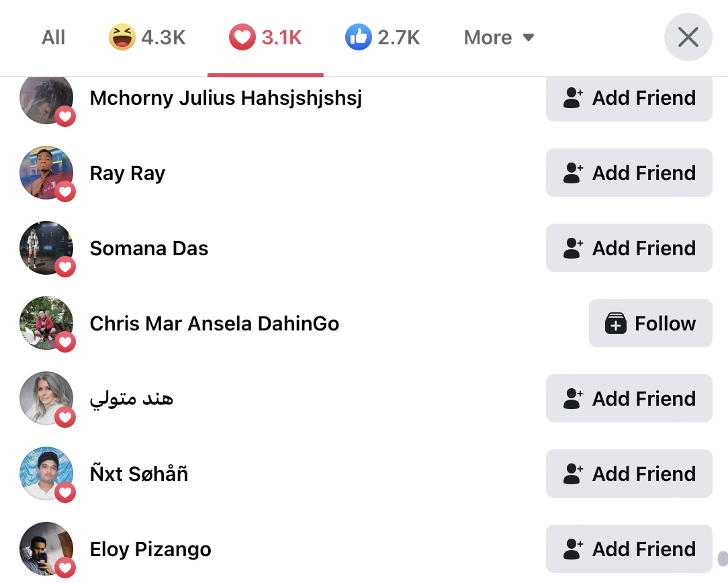Add friend button for Arabic-named user
This screenshot has height=583, width=728.
point(629,398)
